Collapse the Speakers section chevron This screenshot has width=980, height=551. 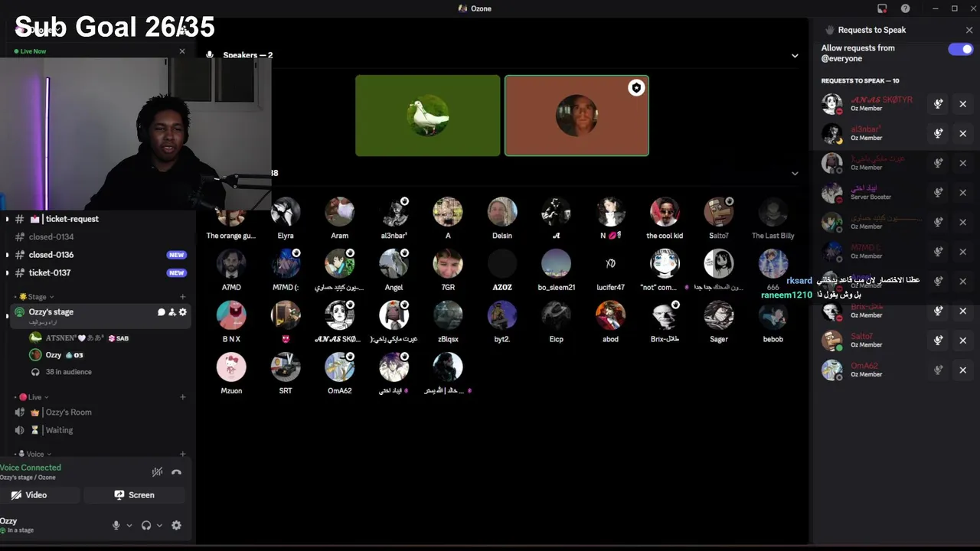click(795, 56)
